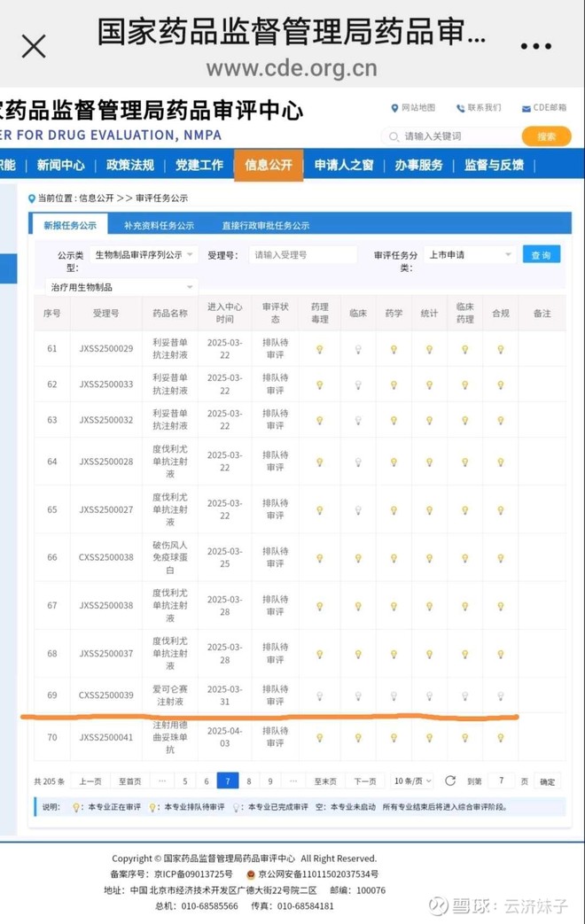The height and width of the screenshot is (924, 585).
Task: Switch to the 新报任务公示 tab
Action: [70, 225]
